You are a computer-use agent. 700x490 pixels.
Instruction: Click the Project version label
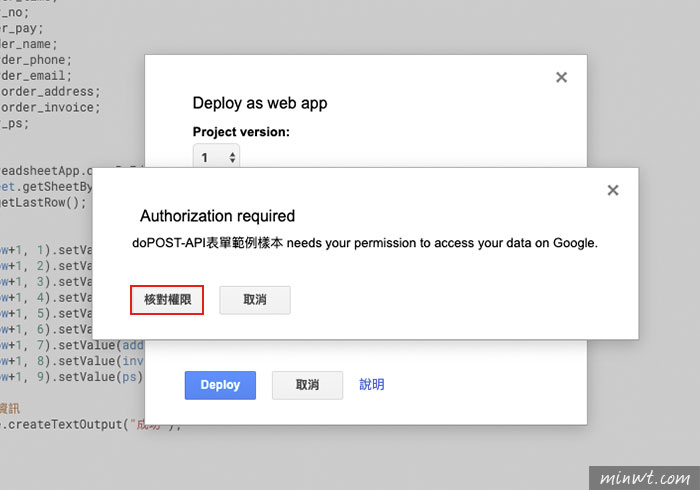(240, 131)
